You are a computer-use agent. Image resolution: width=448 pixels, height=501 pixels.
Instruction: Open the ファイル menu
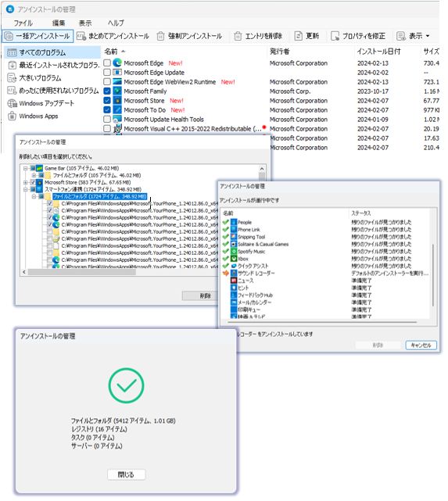pyautogui.click(x=23, y=23)
